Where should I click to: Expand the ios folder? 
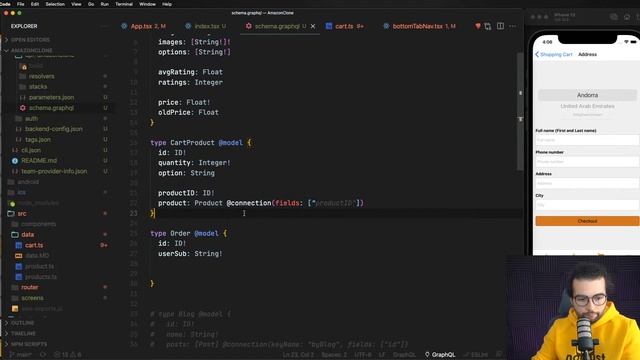[x=21, y=192]
